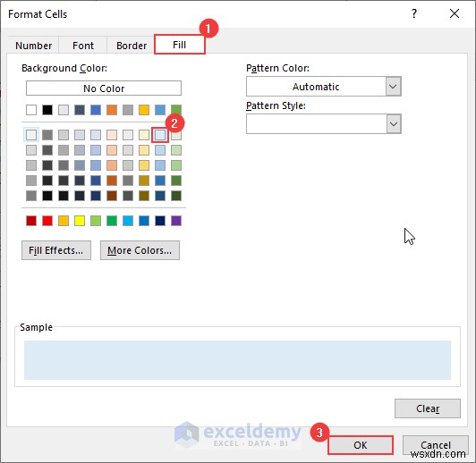Pick the white swatch in top row
This screenshot has width=476, height=463.
[31, 110]
